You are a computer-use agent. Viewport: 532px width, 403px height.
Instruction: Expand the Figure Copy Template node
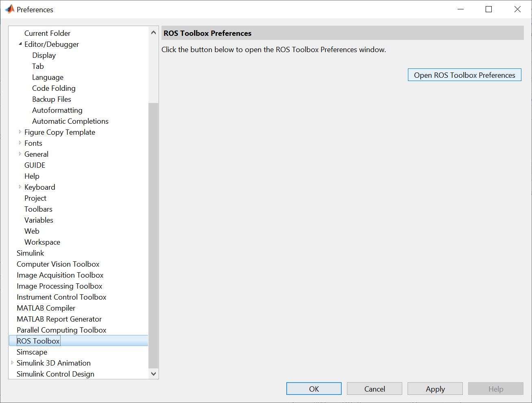click(x=20, y=132)
